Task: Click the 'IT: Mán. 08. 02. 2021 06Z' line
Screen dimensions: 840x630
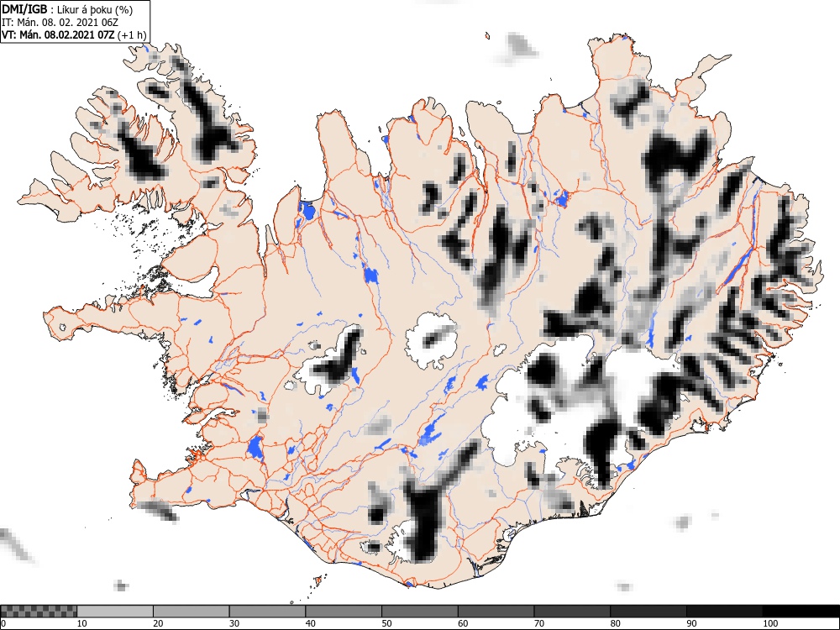Action: point(60,23)
